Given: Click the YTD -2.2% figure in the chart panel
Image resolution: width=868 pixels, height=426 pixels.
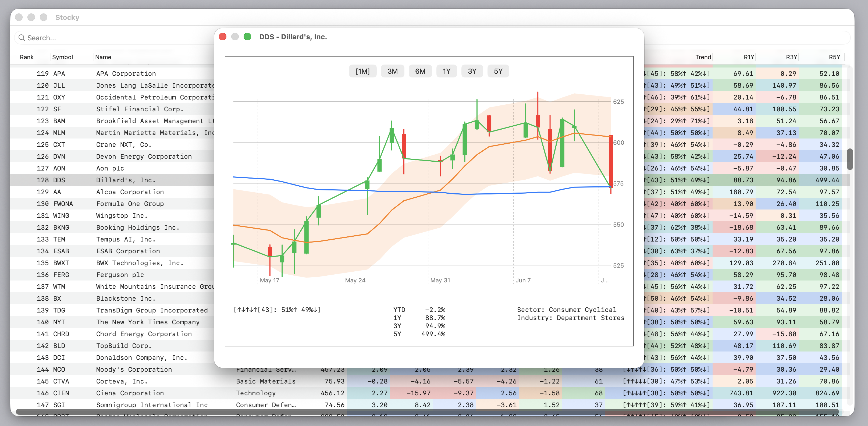Looking at the screenshot, I should [419, 309].
